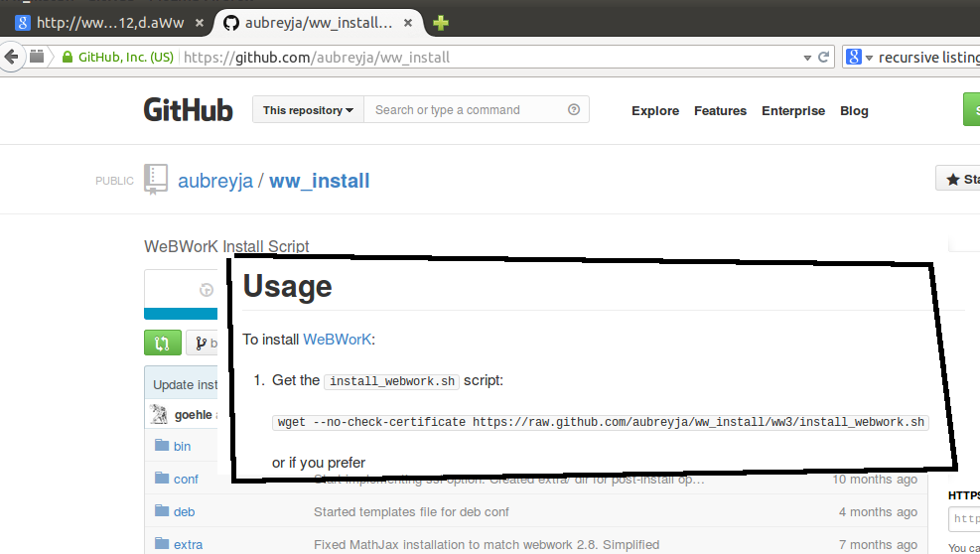The height and width of the screenshot is (554, 980).
Task: Open the goehle author link
Action: point(194,415)
